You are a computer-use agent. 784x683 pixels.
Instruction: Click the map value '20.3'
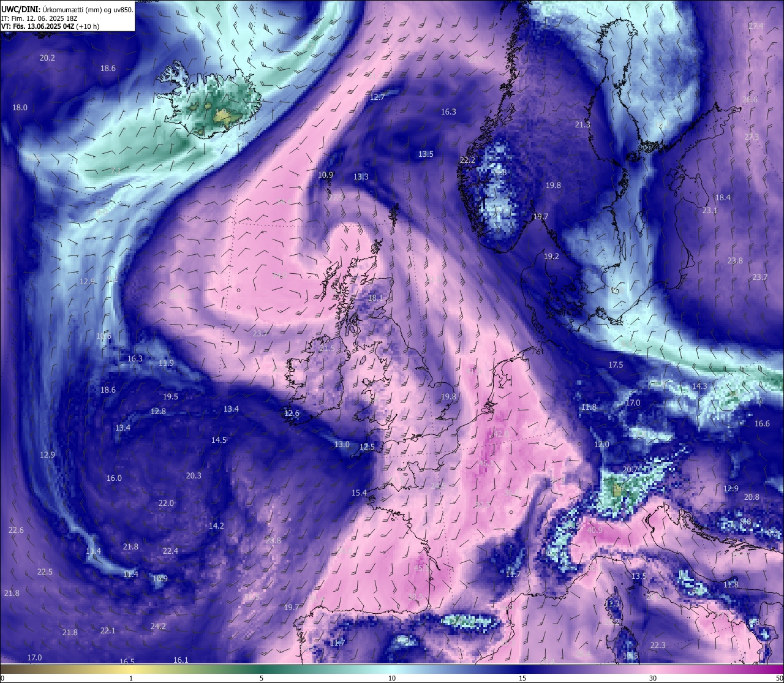point(194,475)
